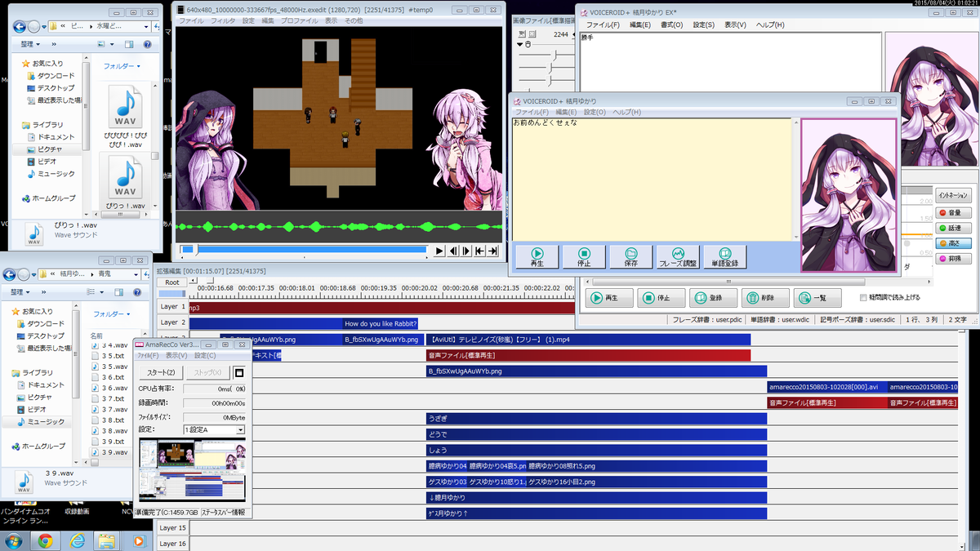Select ミュージック in lower Explorer navigation pane
The width and height of the screenshot is (980, 551).
tap(46, 421)
